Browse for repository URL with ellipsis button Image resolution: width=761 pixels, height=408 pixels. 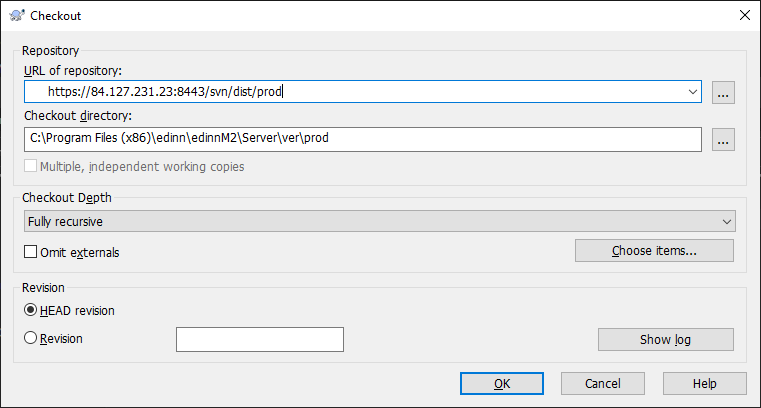[x=724, y=93]
